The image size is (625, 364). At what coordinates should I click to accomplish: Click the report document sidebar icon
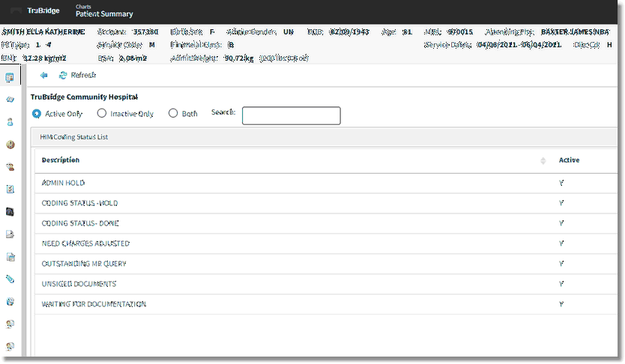click(x=10, y=257)
